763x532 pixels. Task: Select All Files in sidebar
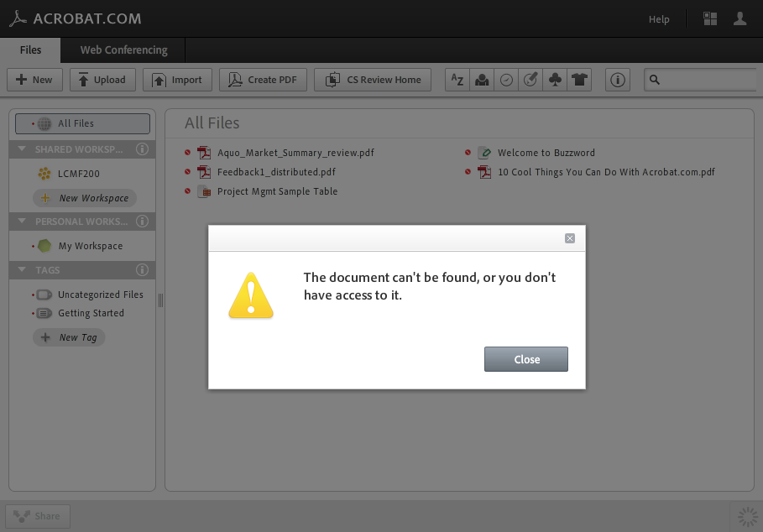click(83, 123)
